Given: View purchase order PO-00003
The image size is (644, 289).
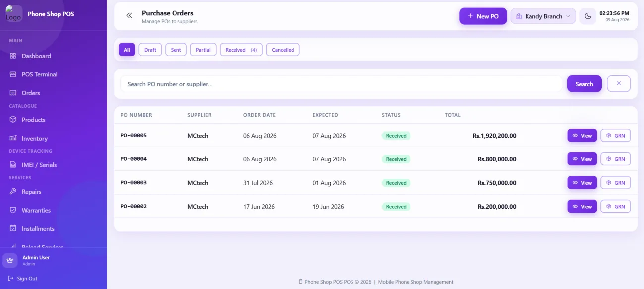Looking at the screenshot, I should coord(582,183).
